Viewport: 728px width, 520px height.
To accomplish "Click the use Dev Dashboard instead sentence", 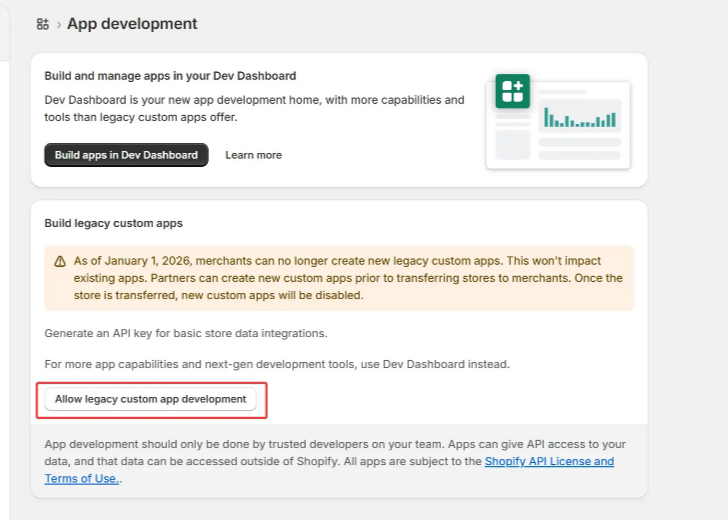I will (x=277, y=364).
